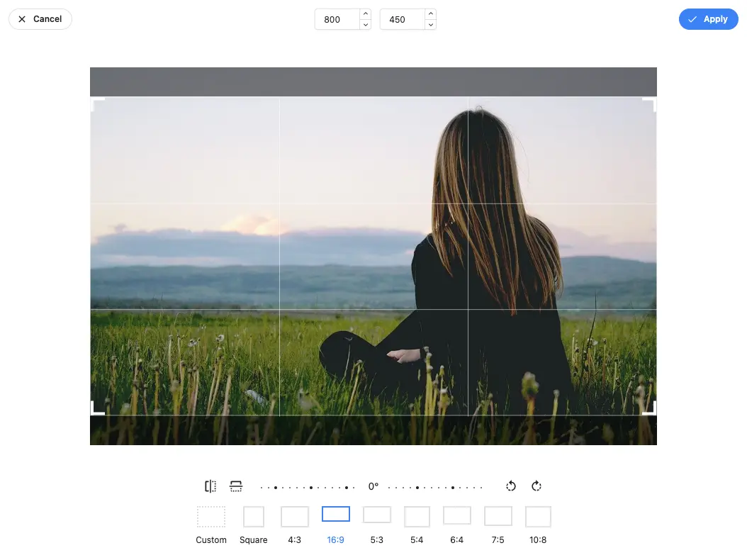Select the 7:5 crop option

(498, 525)
